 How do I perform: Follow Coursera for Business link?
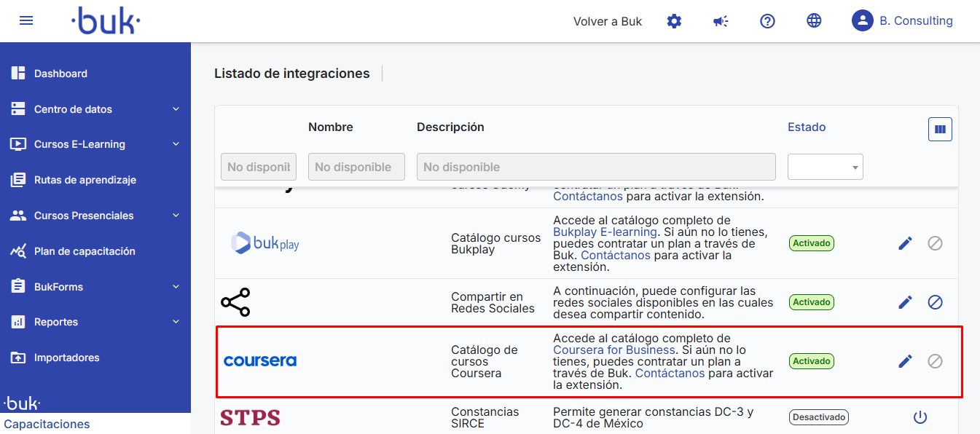614,350
